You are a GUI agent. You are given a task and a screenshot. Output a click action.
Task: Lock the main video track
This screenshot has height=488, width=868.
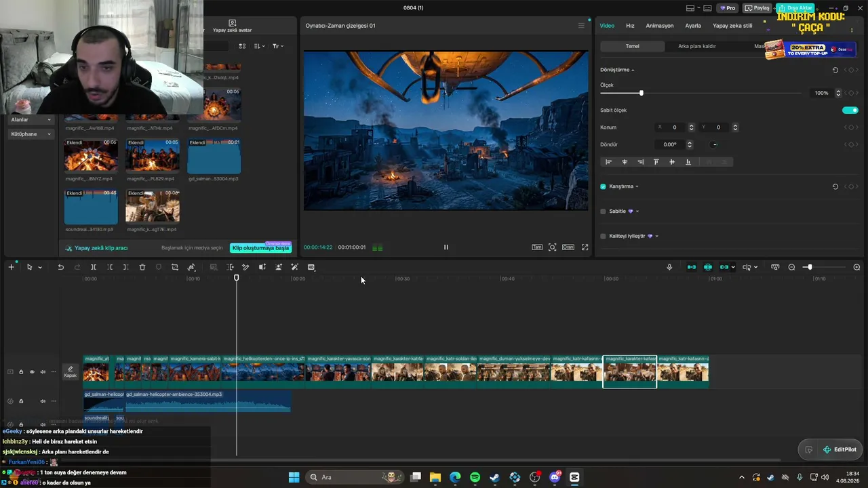[x=21, y=371]
